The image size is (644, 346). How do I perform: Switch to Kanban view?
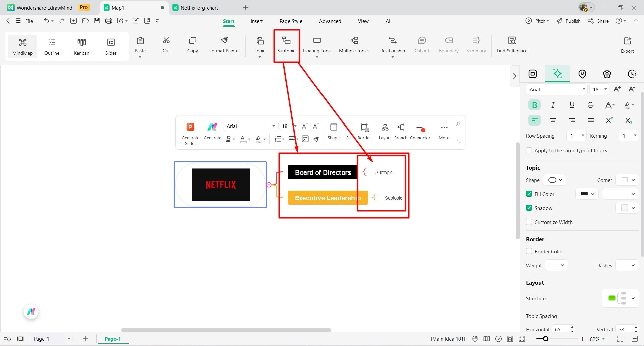click(82, 46)
